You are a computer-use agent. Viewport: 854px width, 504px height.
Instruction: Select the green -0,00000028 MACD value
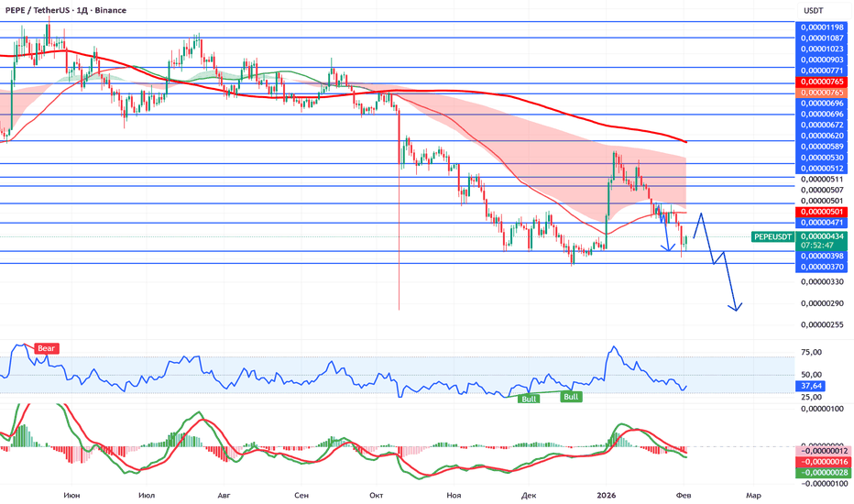821,473
